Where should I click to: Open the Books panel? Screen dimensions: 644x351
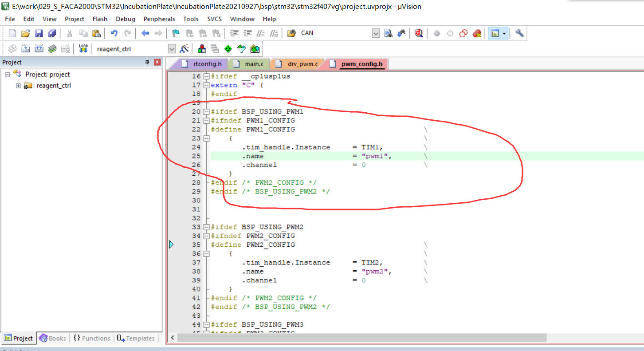coord(52,338)
